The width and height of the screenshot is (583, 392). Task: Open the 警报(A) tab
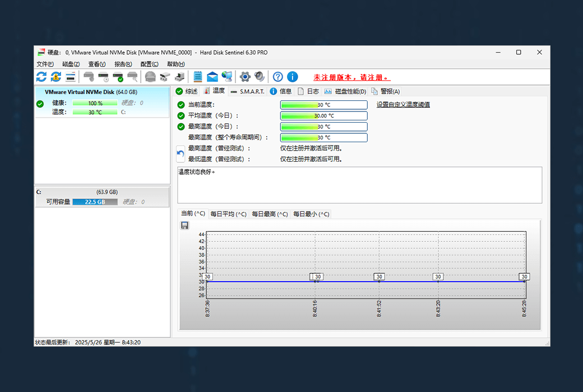coord(386,91)
